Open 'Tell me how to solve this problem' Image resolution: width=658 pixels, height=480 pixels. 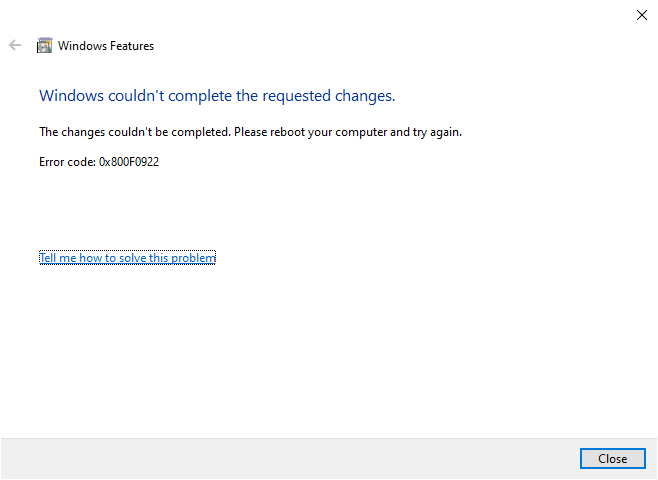pyautogui.click(x=127, y=258)
